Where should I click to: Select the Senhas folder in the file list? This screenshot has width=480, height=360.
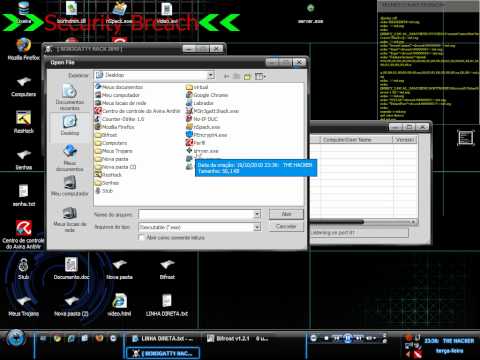tap(107, 183)
